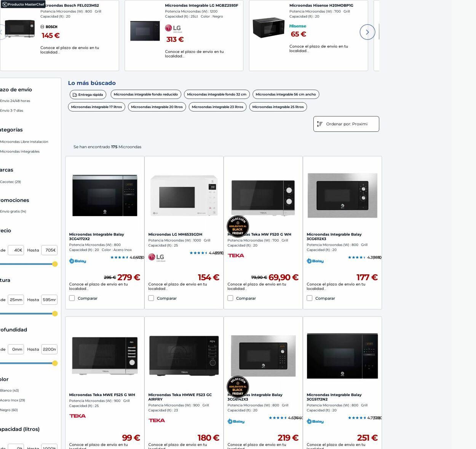Click minimum height field showing 25mm
The height and width of the screenshot is (449, 476).
[x=16, y=300]
